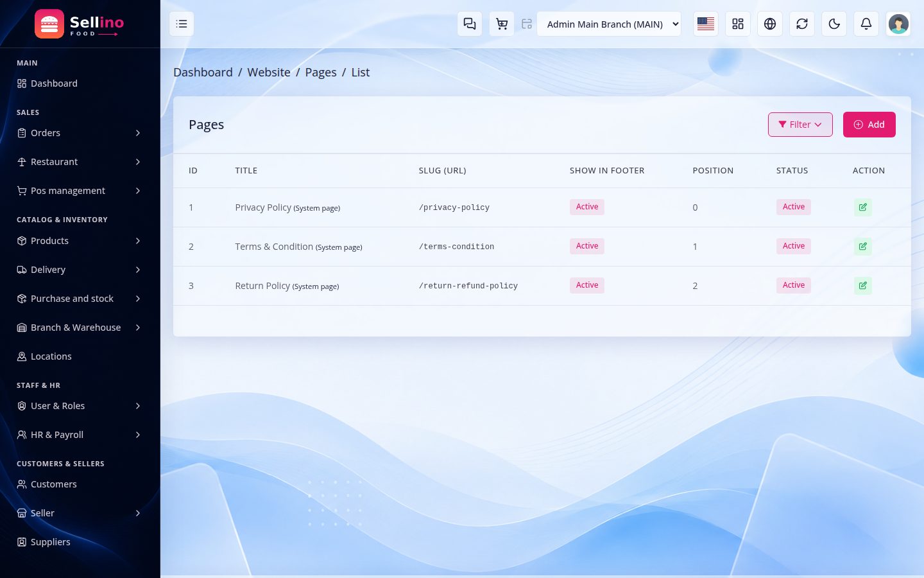Screen dimensions: 924x578
Task: Toggle the sidebar menu list icon
Action: click(x=182, y=24)
